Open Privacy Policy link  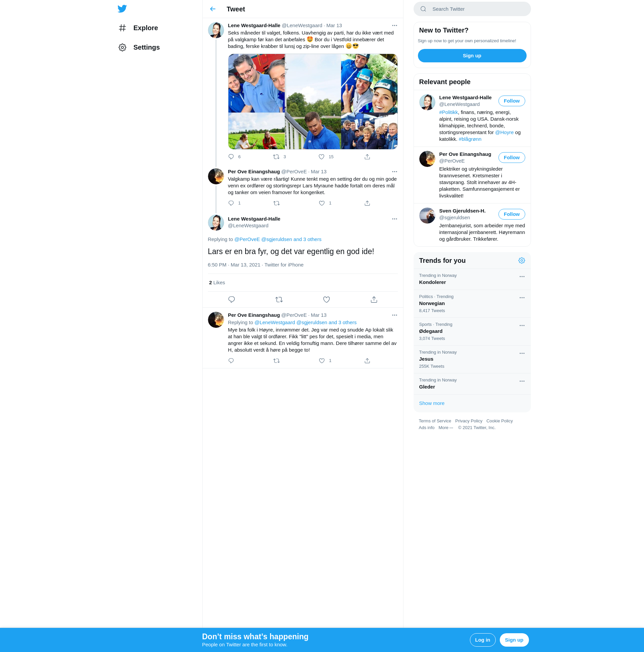[468, 421]
